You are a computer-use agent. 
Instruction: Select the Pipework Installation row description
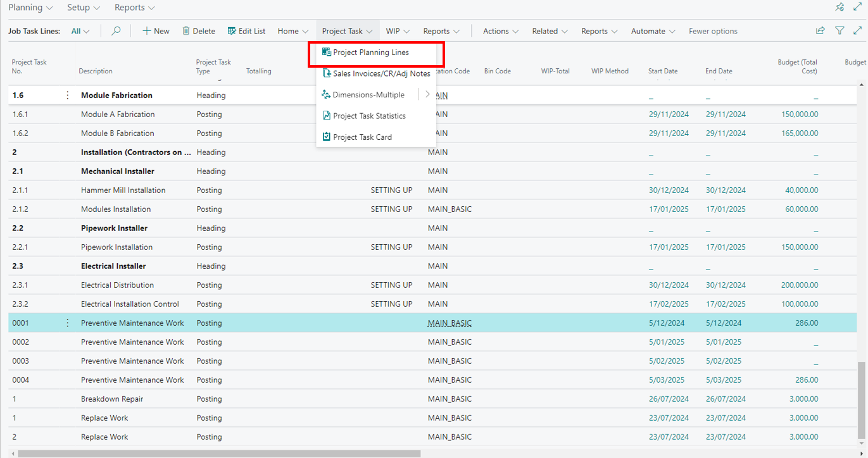116,247
